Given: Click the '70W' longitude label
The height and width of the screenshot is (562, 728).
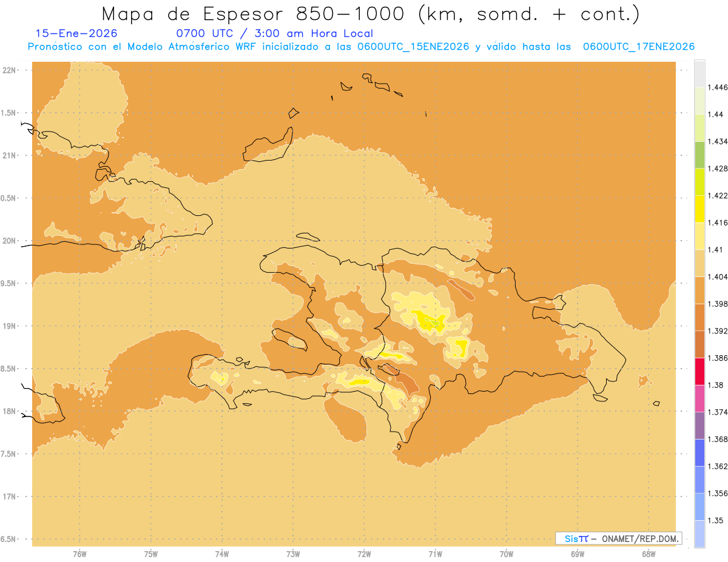Looking at the screenshot, I should (x=507, y=554).
